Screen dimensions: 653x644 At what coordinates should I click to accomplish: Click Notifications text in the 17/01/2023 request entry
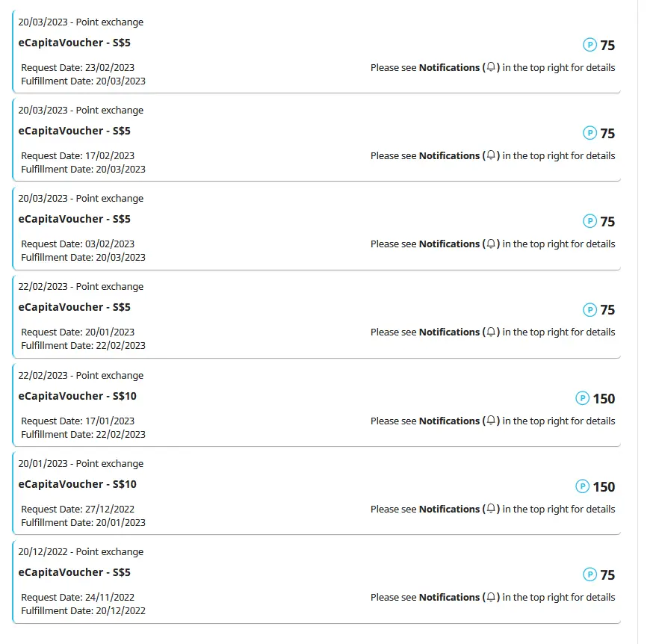point(449,421)
